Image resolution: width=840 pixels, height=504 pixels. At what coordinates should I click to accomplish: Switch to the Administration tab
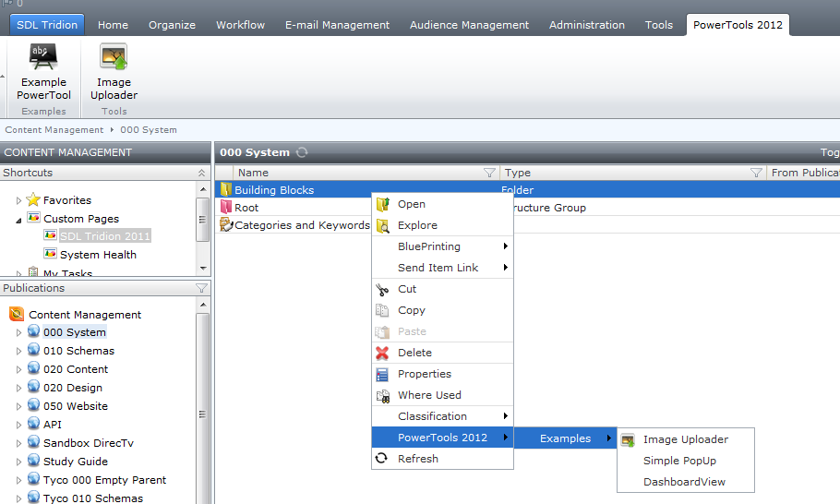[x=586, y=25]
